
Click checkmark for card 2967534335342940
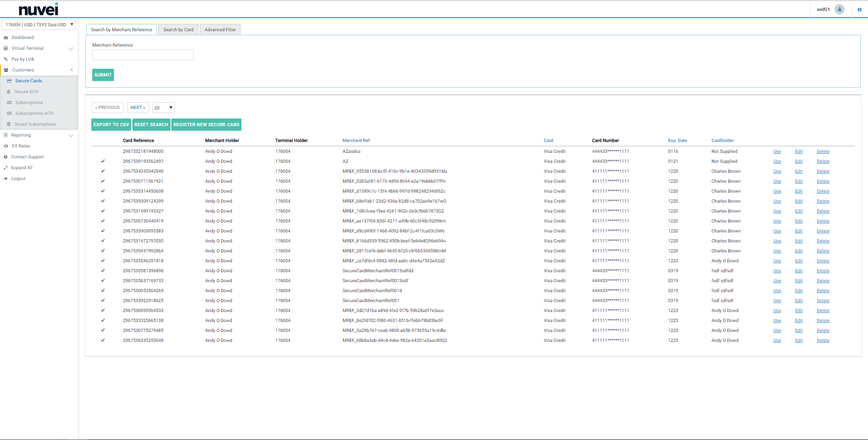pyautogui.click(x=103, y=171)
